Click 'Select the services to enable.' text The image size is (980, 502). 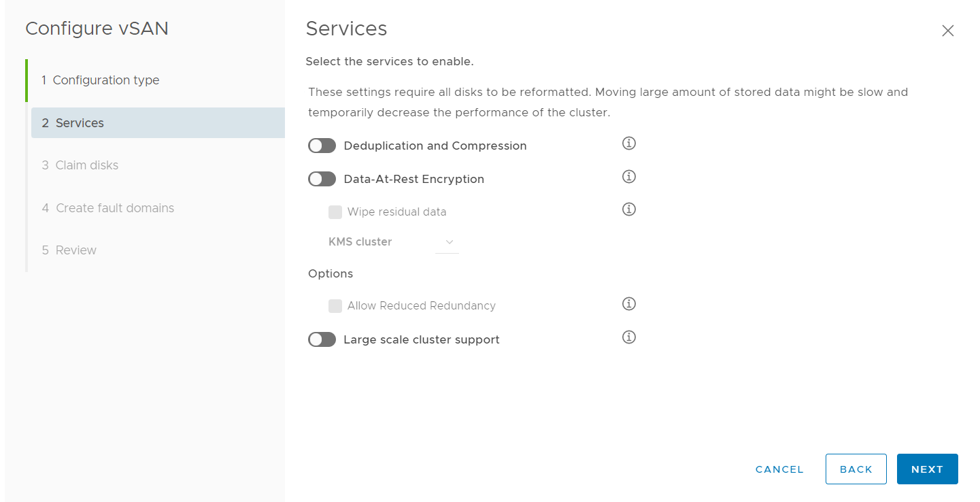coord(390,61)
